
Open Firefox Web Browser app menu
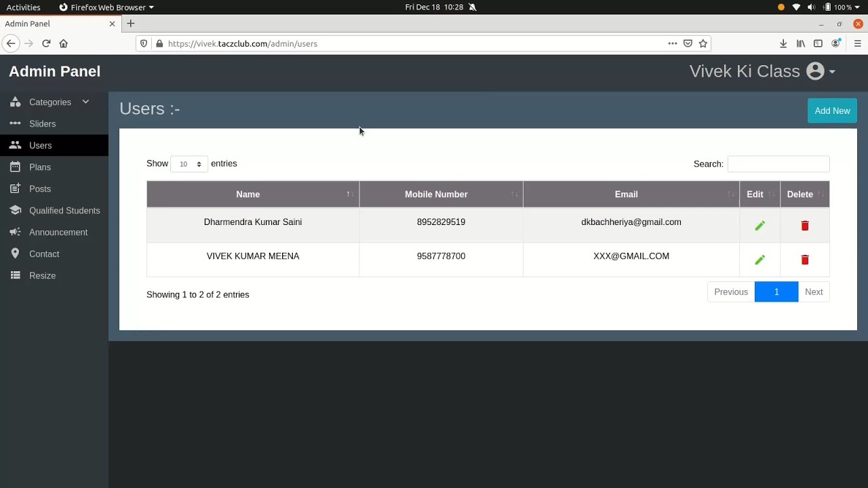(x=106, y=7)
